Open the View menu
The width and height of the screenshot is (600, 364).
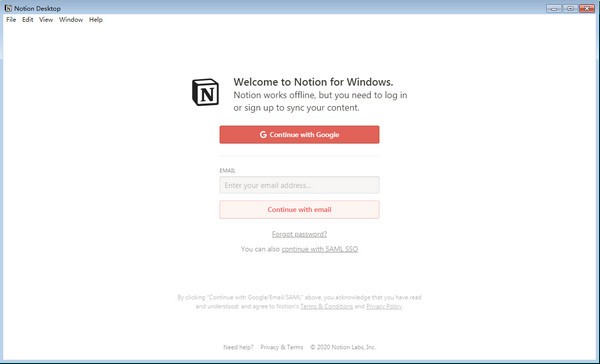46,20
